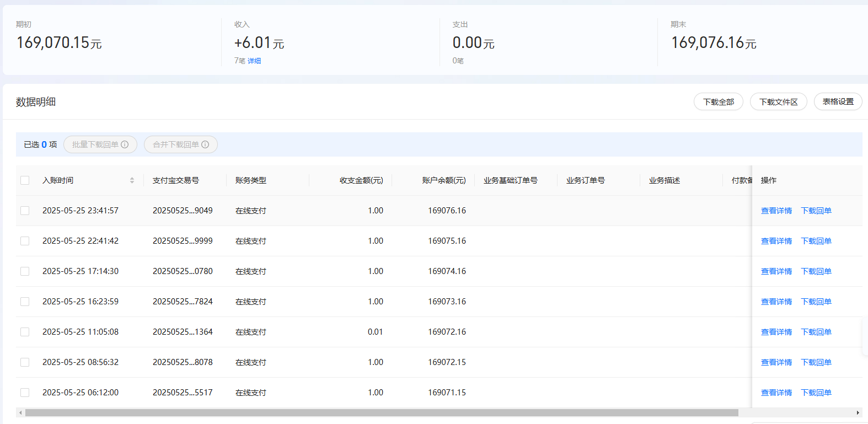View details for transaction 20250525...0780
This screenshot has height=424, width=868.
click(776, 271)
